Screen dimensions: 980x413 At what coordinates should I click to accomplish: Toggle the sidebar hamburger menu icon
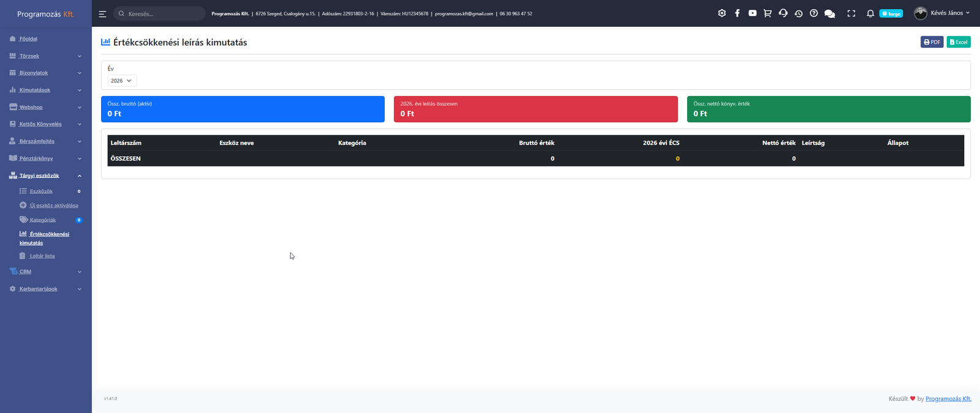(x=102, y=13)
